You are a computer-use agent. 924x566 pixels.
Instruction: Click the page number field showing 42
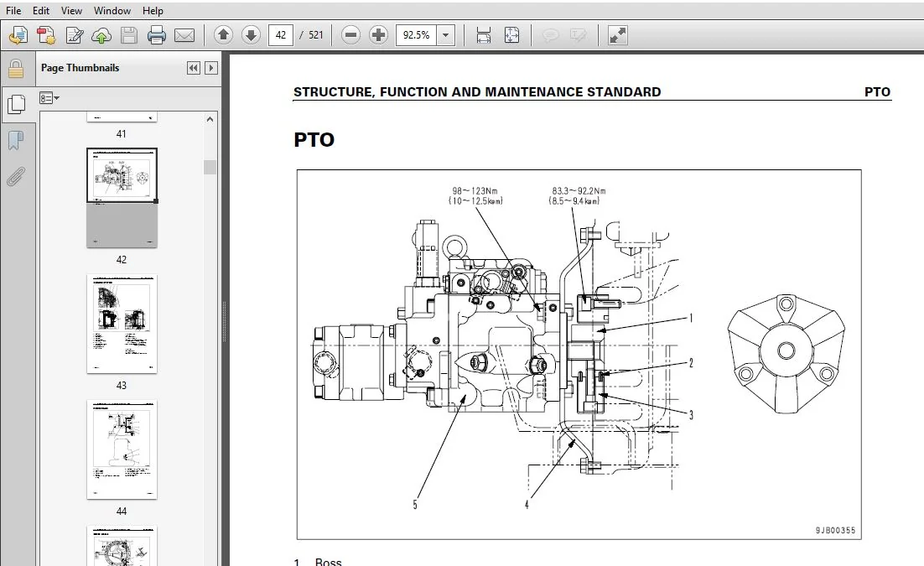pos(281,35)
